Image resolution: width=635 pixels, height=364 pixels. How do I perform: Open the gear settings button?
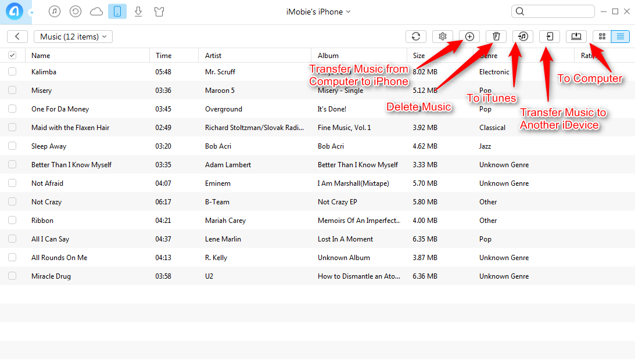click(443, 37)
